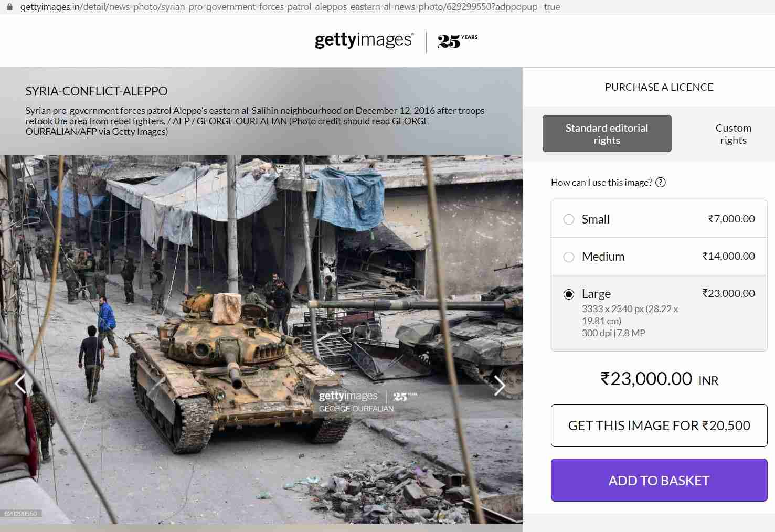The image size is (775, 532).
Task: Switch to the Standard editorial rights tab
Action: 607,134
